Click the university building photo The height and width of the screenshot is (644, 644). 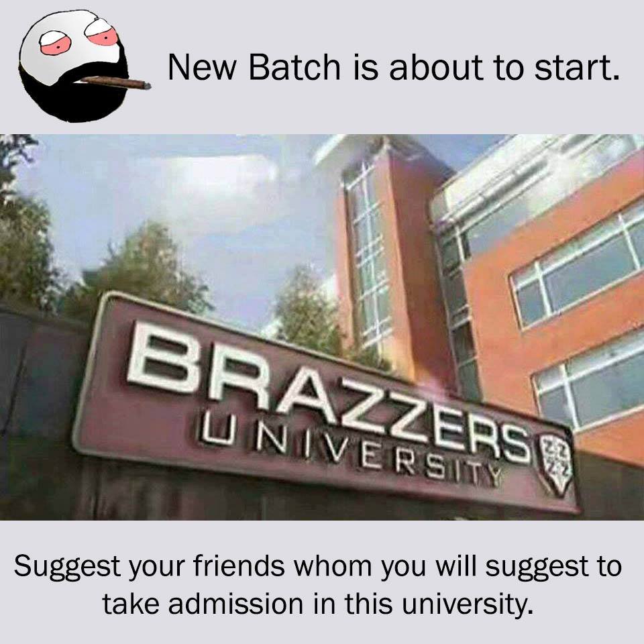point(322,327)
